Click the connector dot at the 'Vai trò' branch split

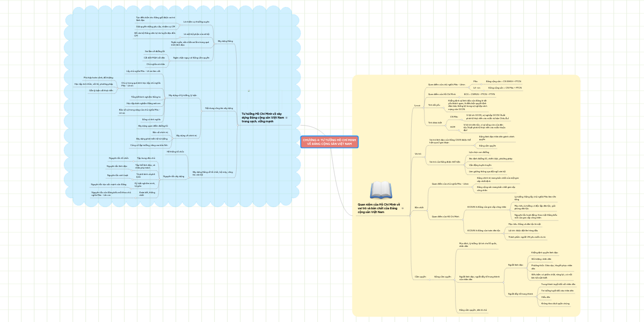click(424, 156)
